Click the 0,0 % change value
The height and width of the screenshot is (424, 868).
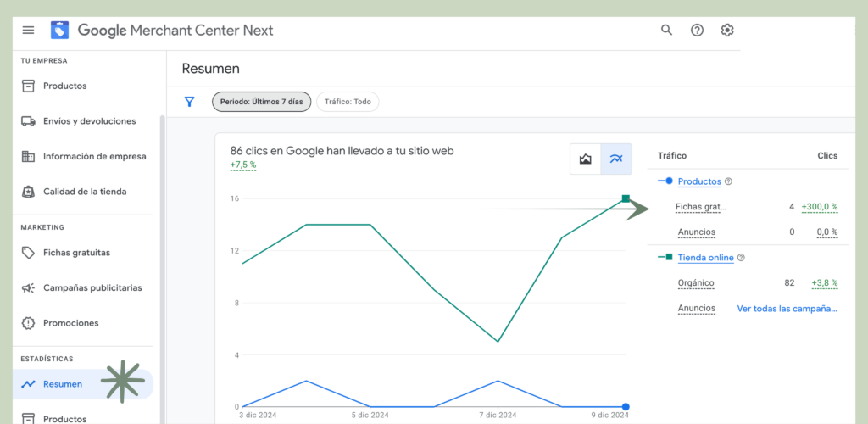click(x=827, y=232)
